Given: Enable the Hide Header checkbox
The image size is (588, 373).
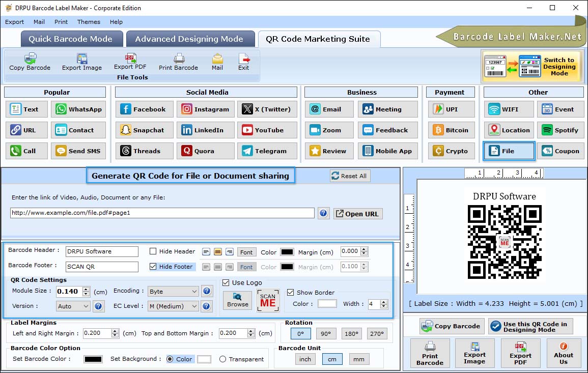Looking at the screenshot, I should (153, 251).
